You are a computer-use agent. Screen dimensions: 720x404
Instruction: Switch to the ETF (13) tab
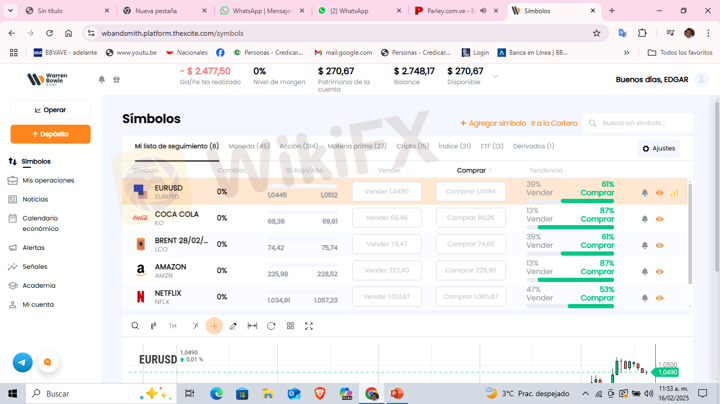[492, 146]
